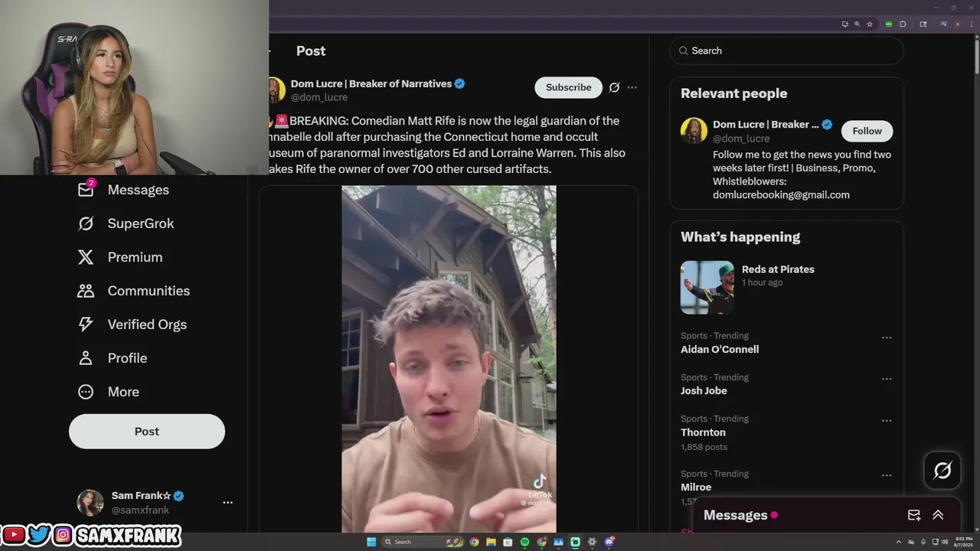Viewport: 980px width, 551px height.
Task: Click the Reds at Pirates thumbnail image
Action: coord(707,288)
